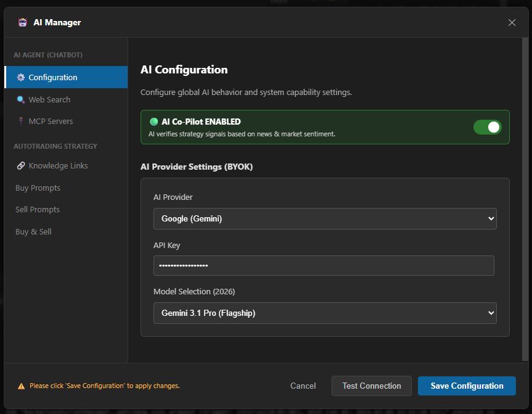This screenshot has width=532, height=414.
Task: Click the AI Manager robot logo icon
Action: [23, 22]
